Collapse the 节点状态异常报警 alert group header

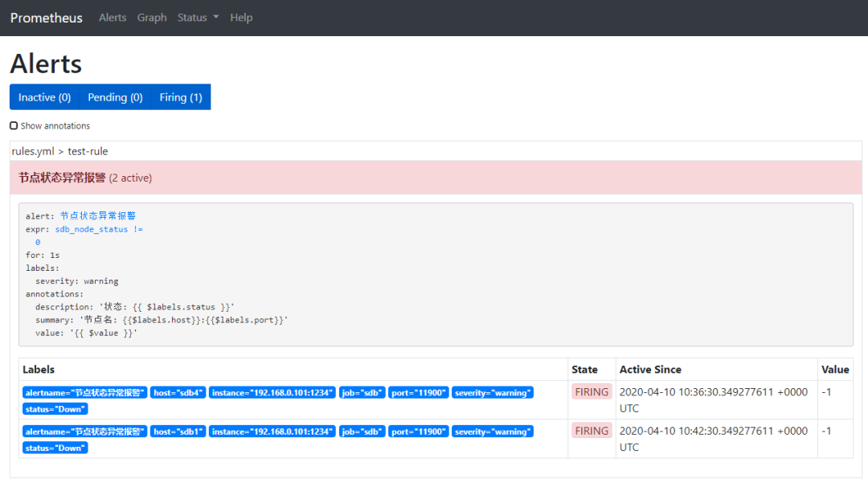click(x=84, y=178)
